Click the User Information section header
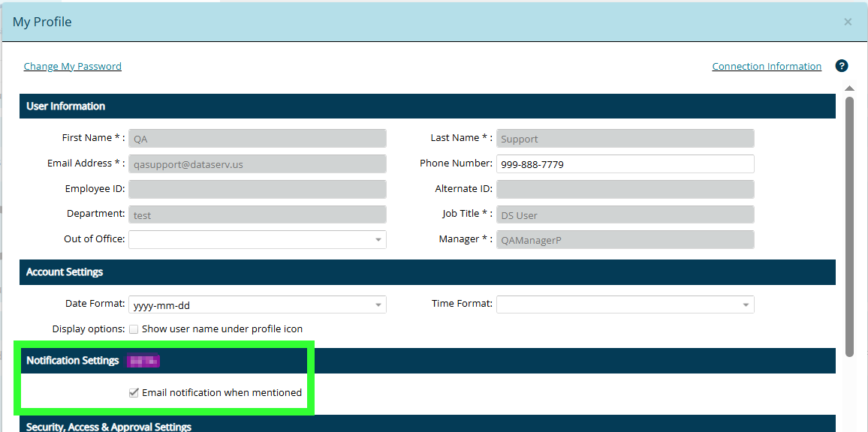Image resolution: width=868 pixels, height=432 pixels. pyautogui.click(x=427, y=106)
